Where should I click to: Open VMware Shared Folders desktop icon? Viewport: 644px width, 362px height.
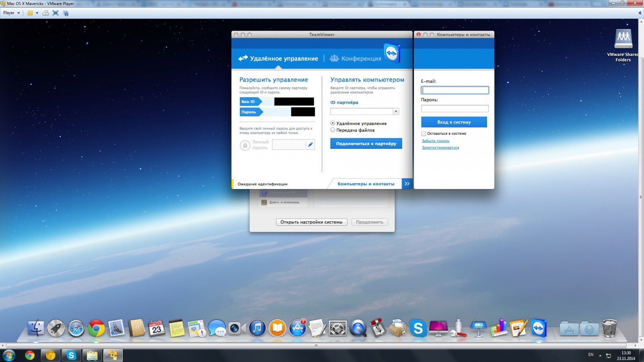pos(623,45)
